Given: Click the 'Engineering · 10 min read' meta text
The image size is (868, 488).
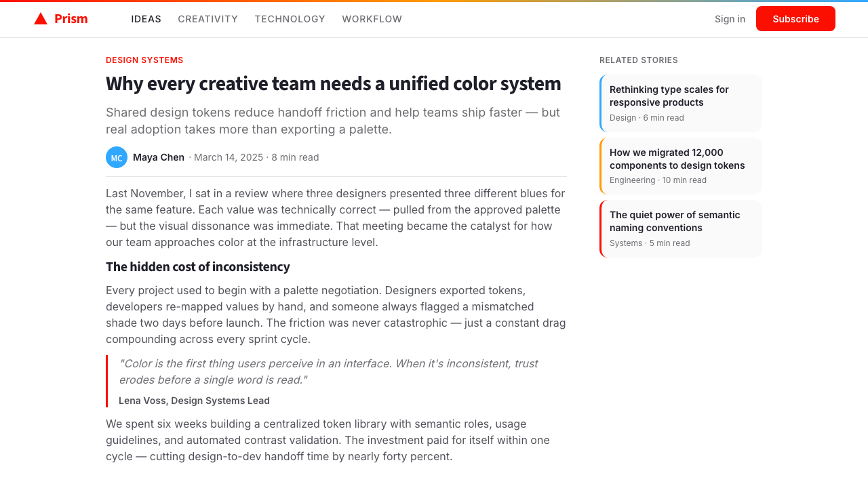Looking at the screenshot, I should (x=658, y=180).
